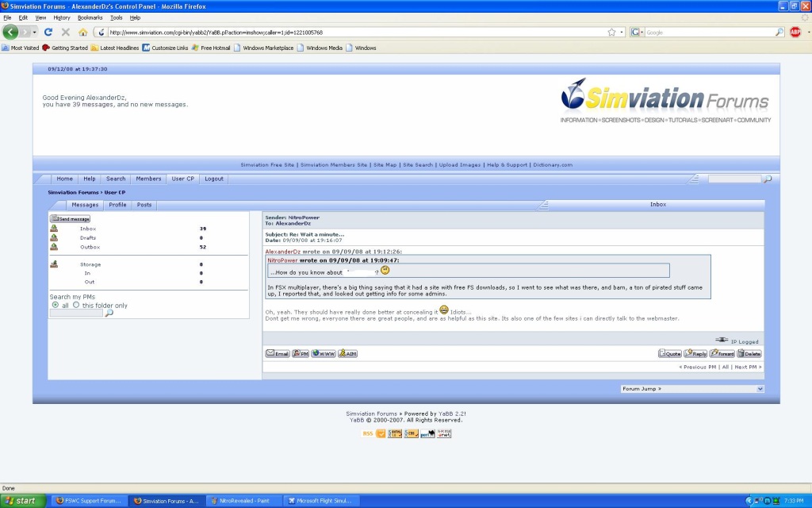Viewport: 812px width, 508px height.
Task: Click the Inbox folder icon
Action: (54, 229)
